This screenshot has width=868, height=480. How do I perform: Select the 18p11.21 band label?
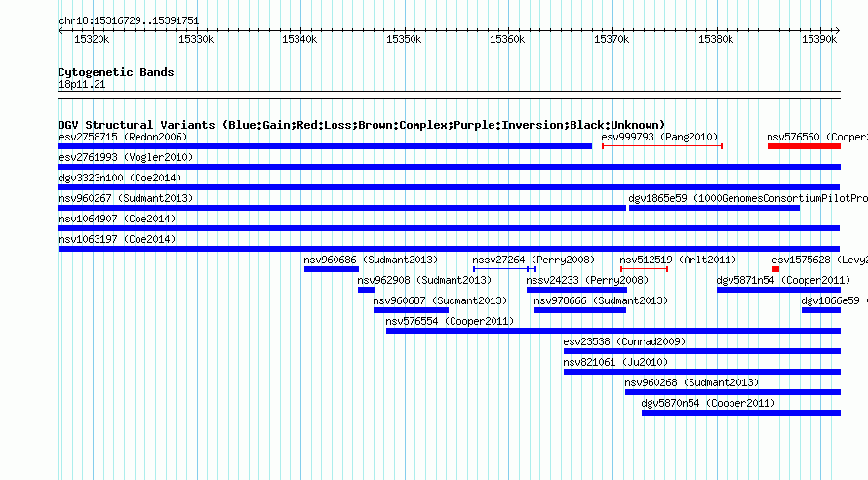click(x=82, y=84)
